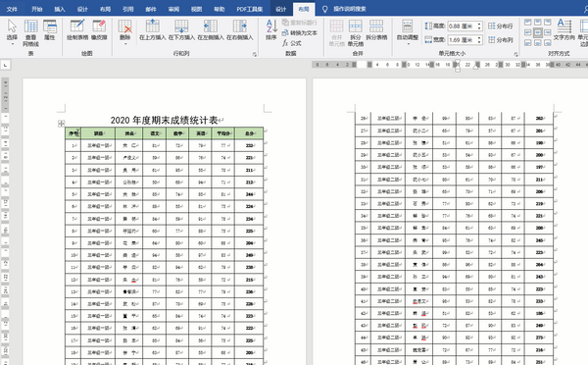Open table 属性 properties
588x365 pixels.
50,29
